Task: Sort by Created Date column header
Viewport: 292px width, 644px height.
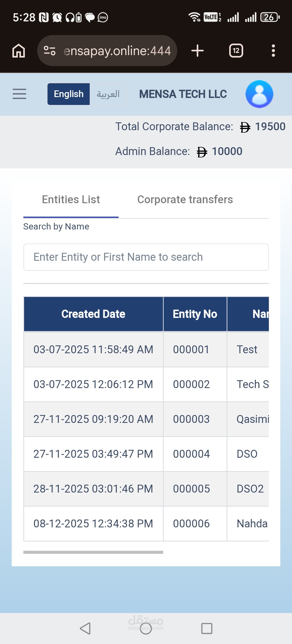Action: pos(93,314)
